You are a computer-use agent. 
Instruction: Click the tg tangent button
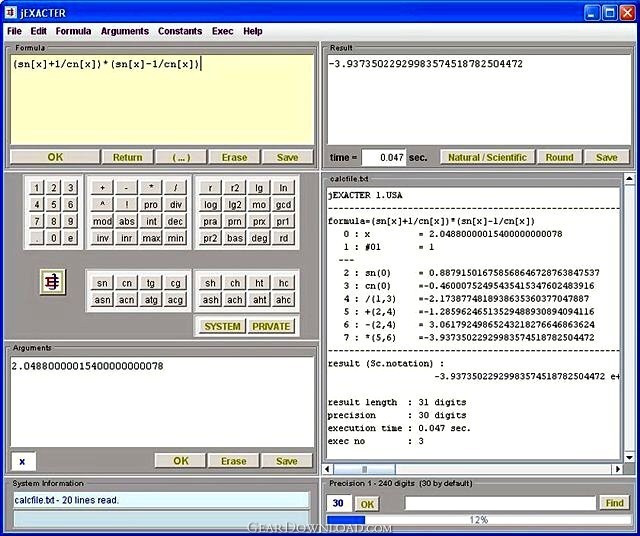click(x=151, y=283)
